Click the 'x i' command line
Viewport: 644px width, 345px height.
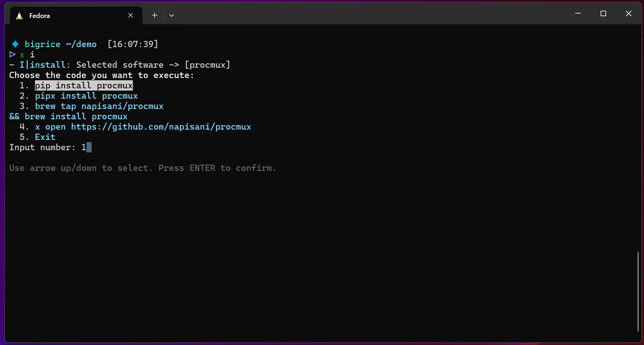[x=27, y=54]
